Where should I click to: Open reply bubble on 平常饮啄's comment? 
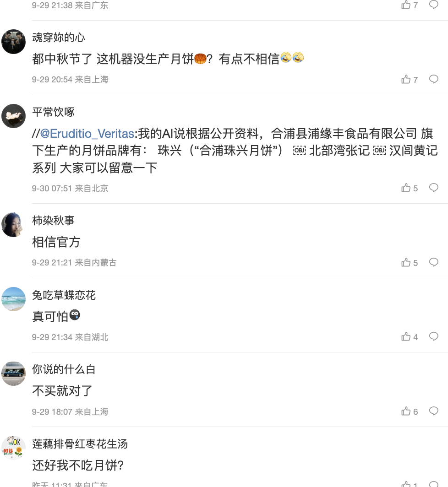pos(433,188)
